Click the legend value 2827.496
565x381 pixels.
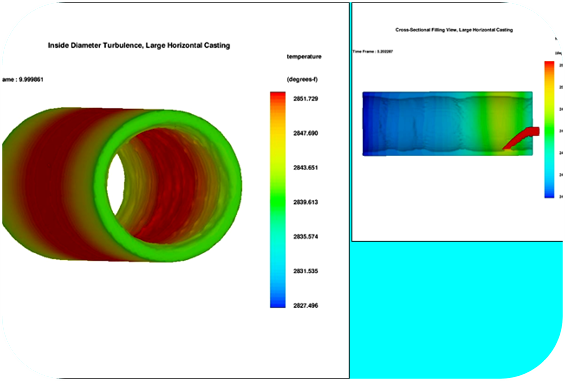tap(306, 306)
